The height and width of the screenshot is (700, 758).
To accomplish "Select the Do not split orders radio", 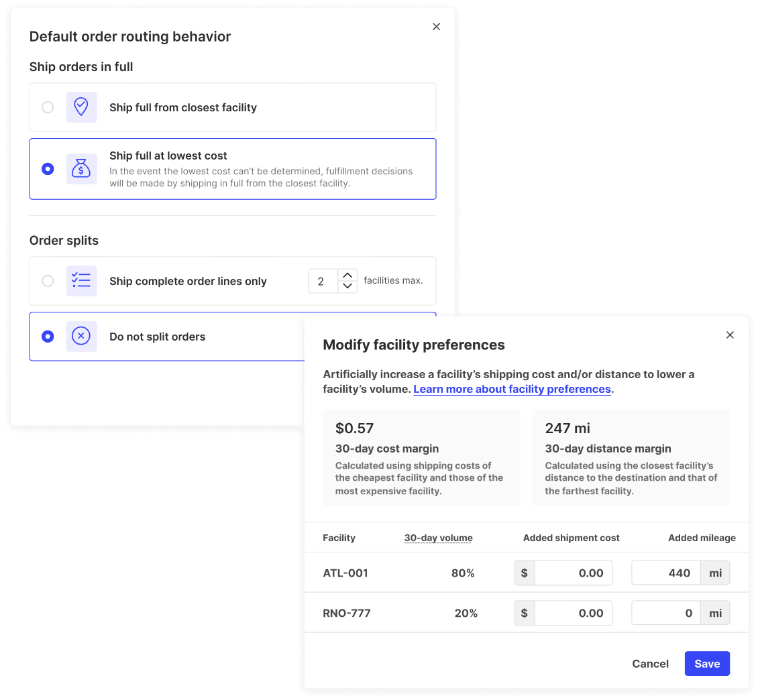I will tap(48, 336).
